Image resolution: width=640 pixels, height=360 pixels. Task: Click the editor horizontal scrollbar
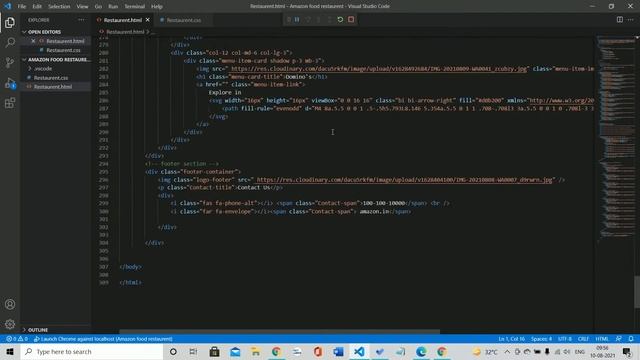tap(280, 331)
